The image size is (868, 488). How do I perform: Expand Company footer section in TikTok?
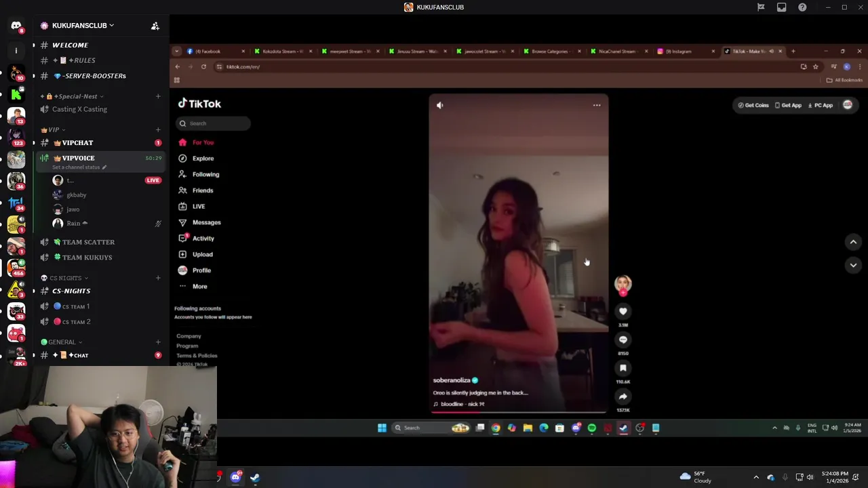189,336
